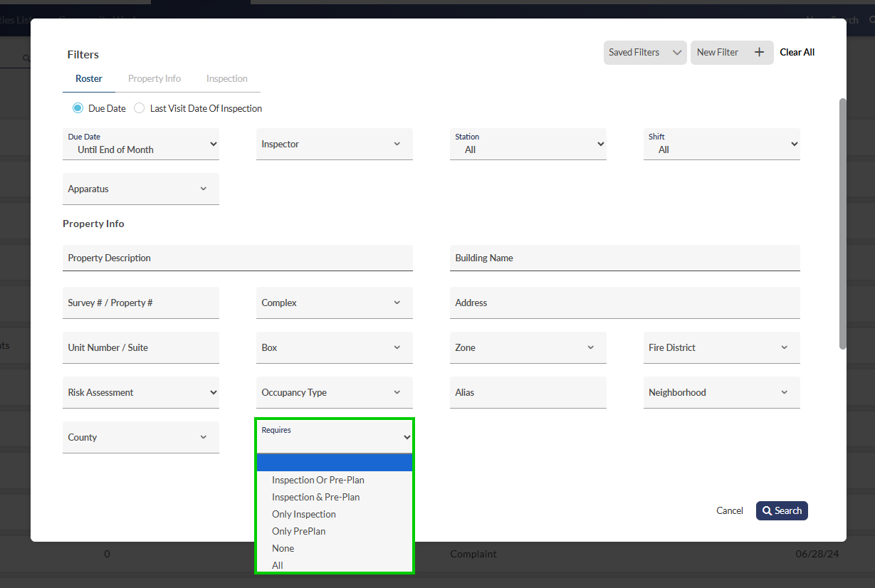Pick Only PrePlan in Requires list

[x=298, y=531]
